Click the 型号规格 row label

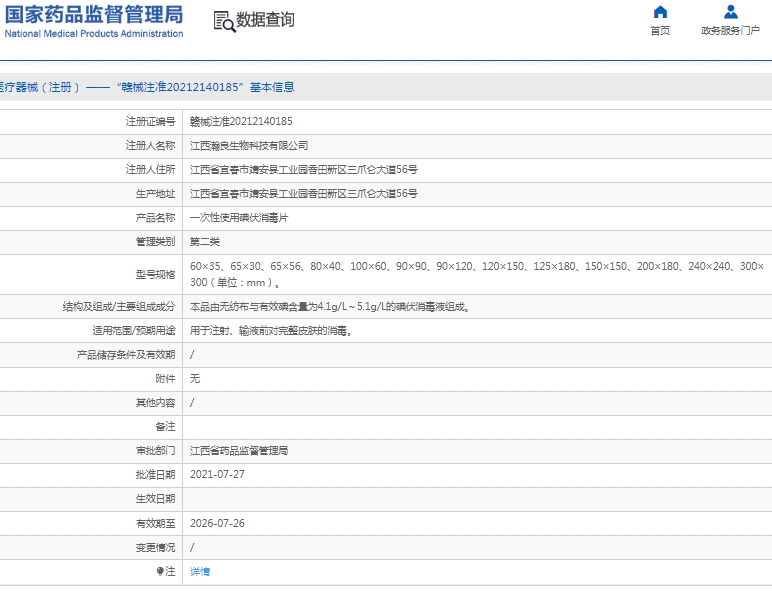(x=156, y=274)
